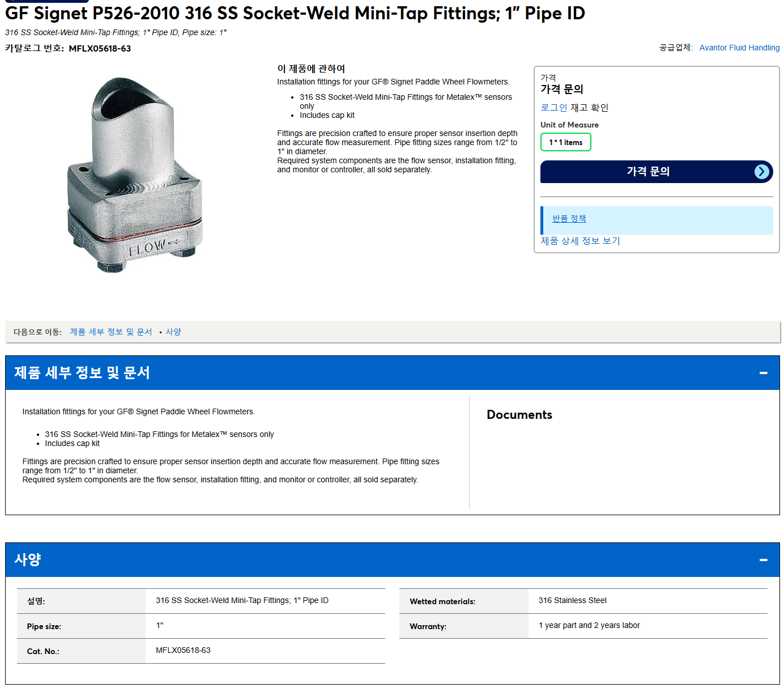Click the italic subtitle below the product title

pos(116,33)
